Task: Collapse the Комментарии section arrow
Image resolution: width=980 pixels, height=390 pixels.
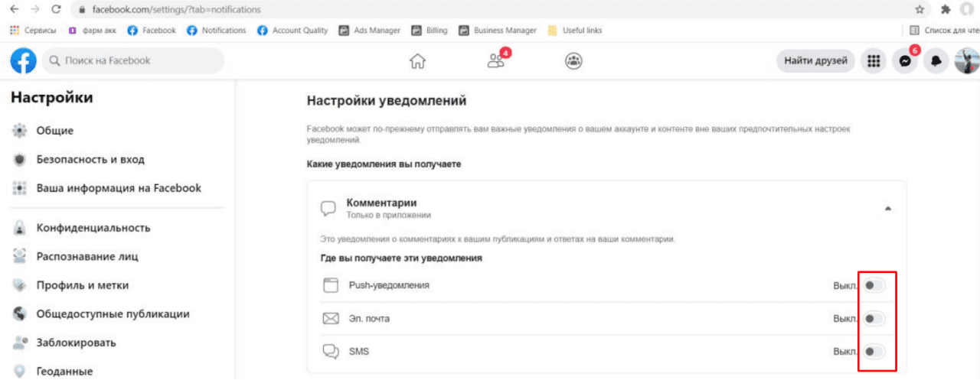Action: [x=887, y=208]
